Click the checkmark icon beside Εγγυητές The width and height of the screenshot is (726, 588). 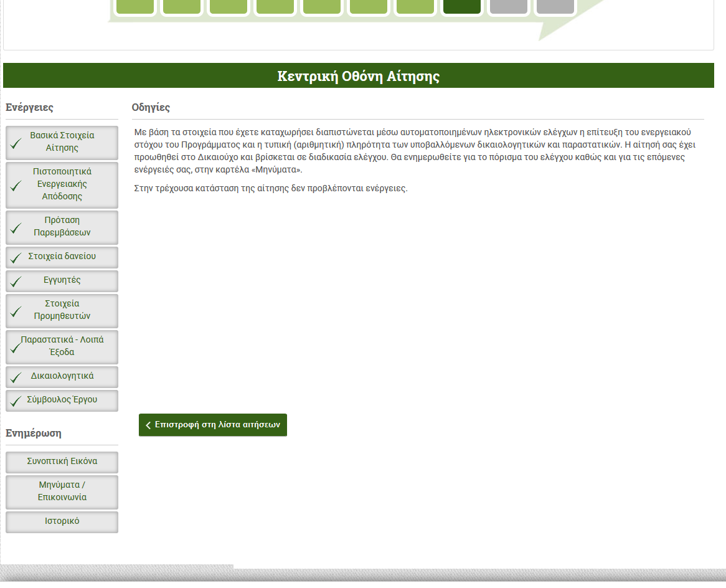(16, 282)
